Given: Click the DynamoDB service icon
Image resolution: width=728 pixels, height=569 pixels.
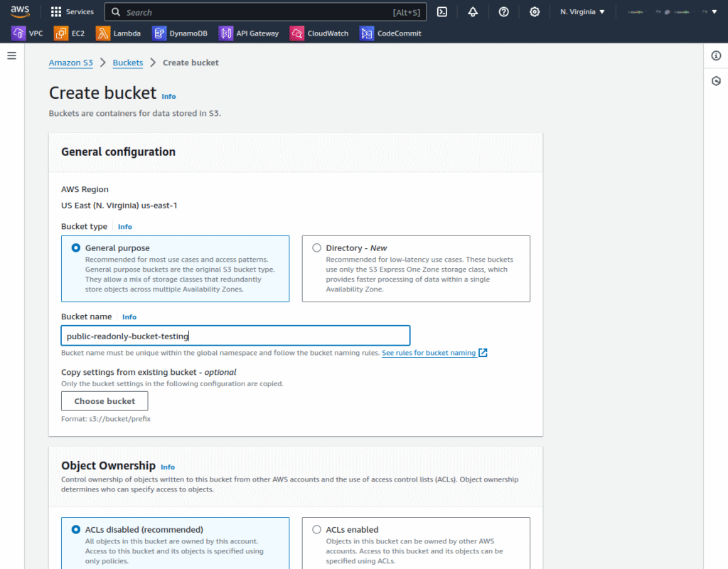Looking at the screenshot, I should pos(159,33).
